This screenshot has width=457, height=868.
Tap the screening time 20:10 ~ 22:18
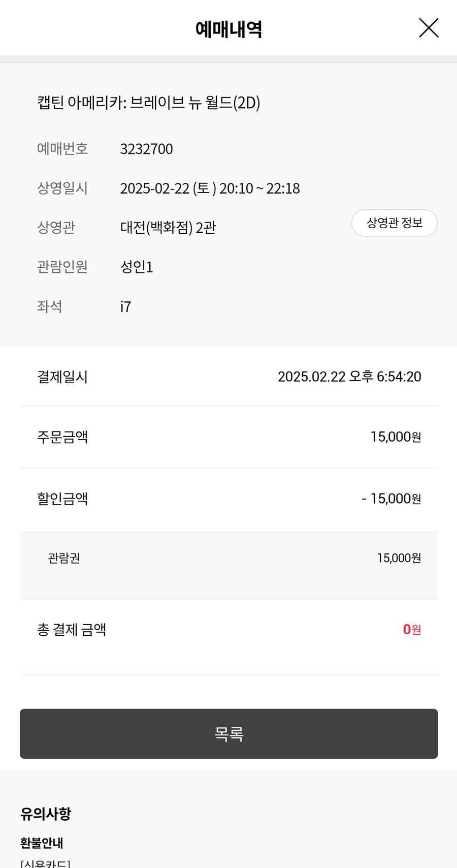(259, 189)
